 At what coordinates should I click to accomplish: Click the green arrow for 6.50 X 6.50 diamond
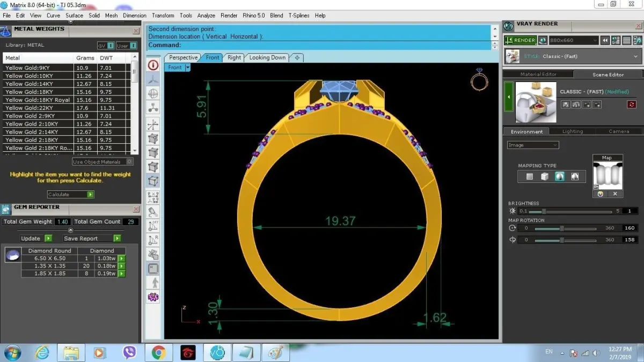[121, 258]
